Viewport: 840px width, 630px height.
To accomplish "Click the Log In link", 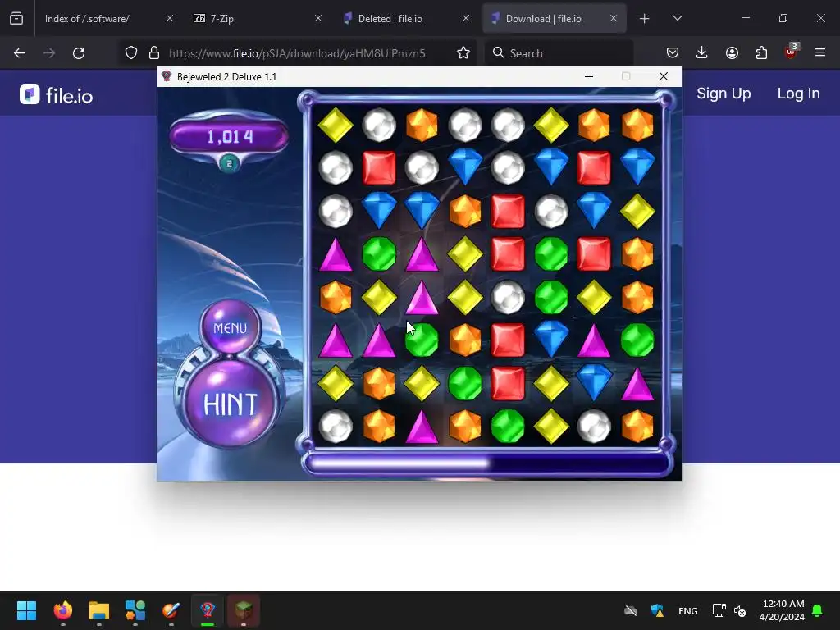I will point(799,94).
